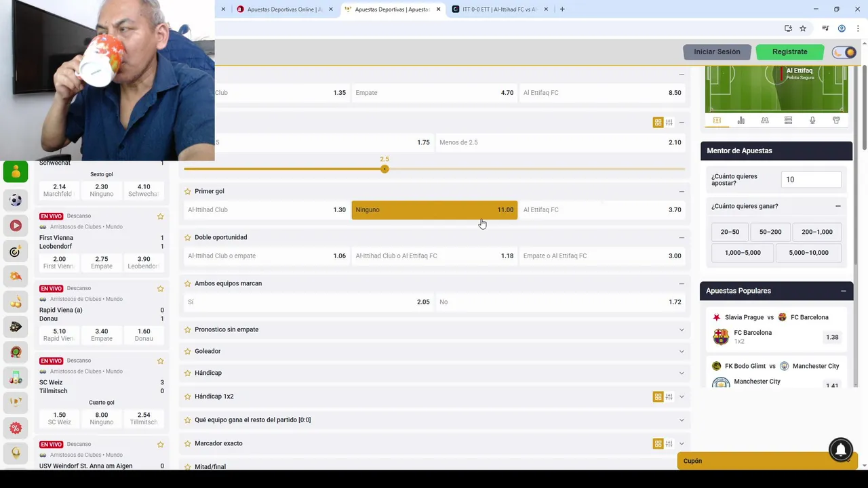Favorite the First Vienna vs Leobendorf match
868x488 pixels.
click(160, 216)
